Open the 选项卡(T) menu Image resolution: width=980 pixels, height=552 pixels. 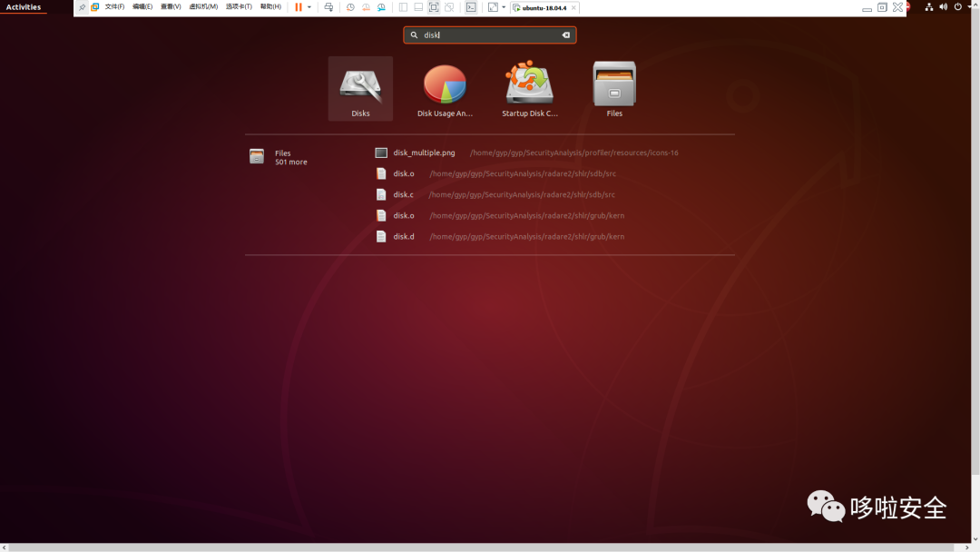tap(239, 7)
